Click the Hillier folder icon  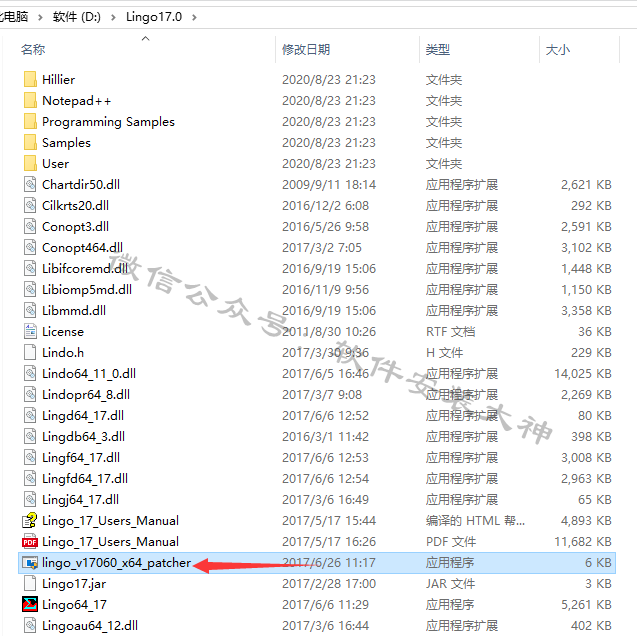[30, 80]
